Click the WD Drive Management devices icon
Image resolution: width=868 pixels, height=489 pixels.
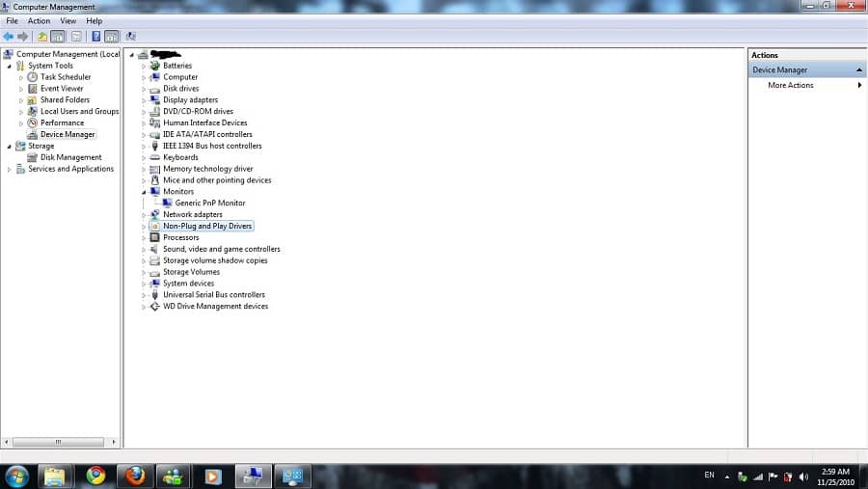(155, 307)
